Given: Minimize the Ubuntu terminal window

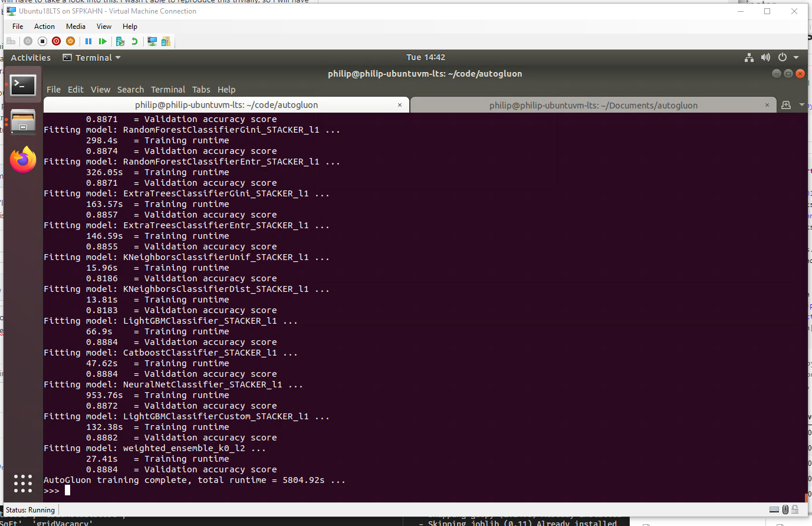Looking at the screenshot, I should [777, 74].
